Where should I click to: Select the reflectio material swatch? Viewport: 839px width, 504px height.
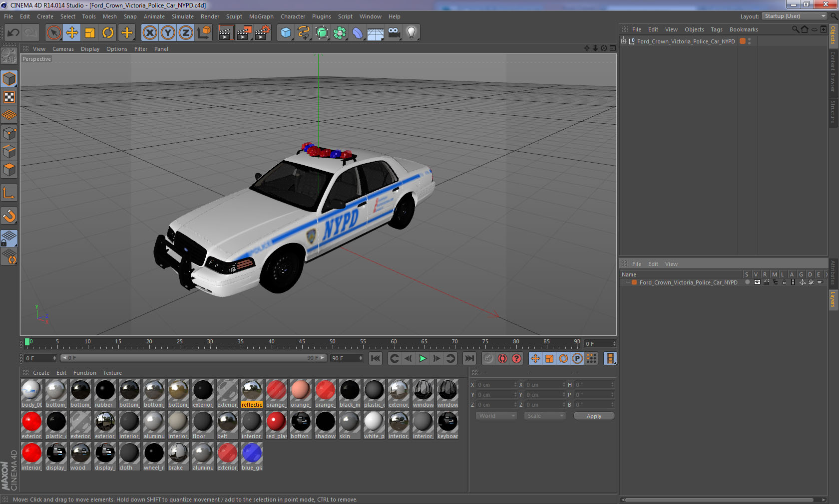tap(252, 394)
